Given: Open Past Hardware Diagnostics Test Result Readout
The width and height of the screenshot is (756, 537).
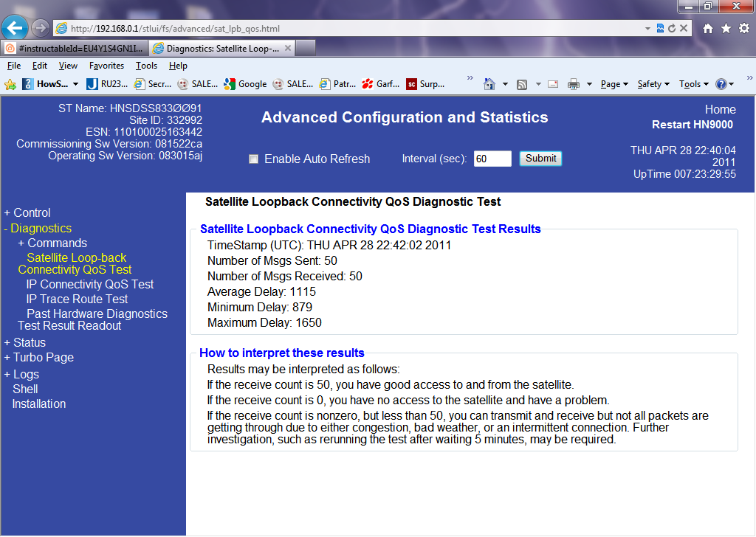Looking at the screenshot, I should (92, 320).
